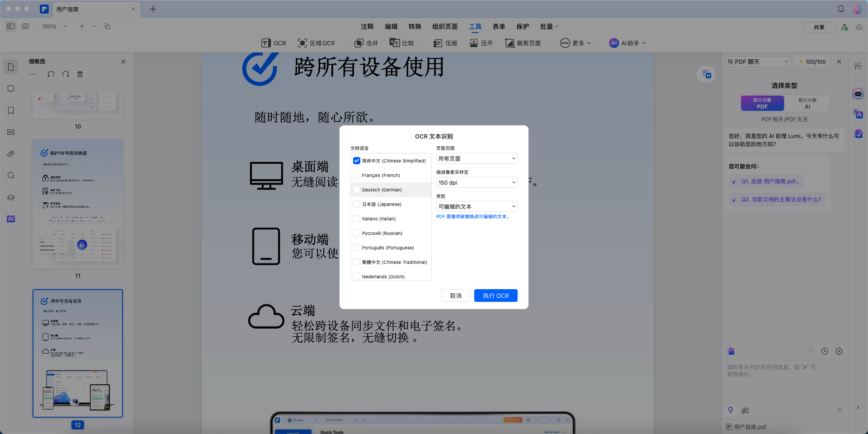
Task: Open the attachments panel
Action: (x=11, y=154)
